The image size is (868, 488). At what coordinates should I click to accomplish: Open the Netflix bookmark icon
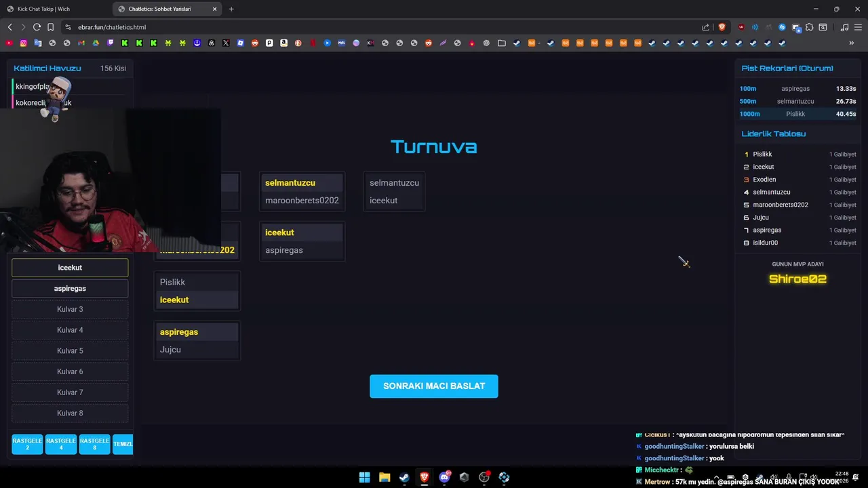point(313,43)
